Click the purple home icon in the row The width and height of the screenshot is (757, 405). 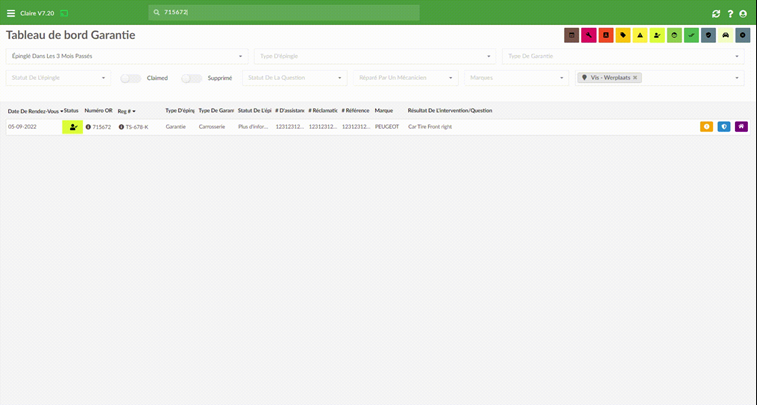coord(741,126)
